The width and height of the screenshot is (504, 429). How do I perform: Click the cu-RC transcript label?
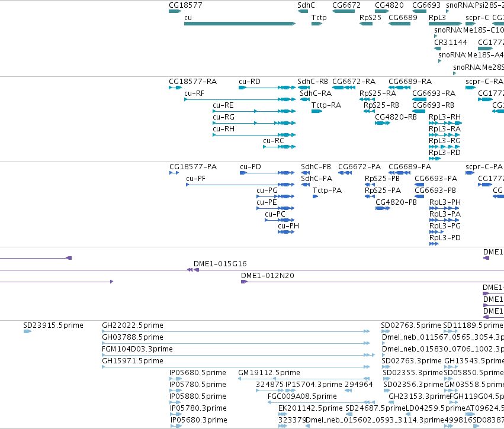pyautogui.click(x=273, y=141)
